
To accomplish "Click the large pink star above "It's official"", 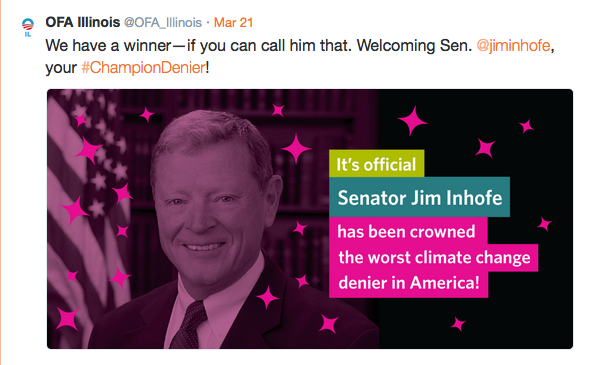I will 412,121.
